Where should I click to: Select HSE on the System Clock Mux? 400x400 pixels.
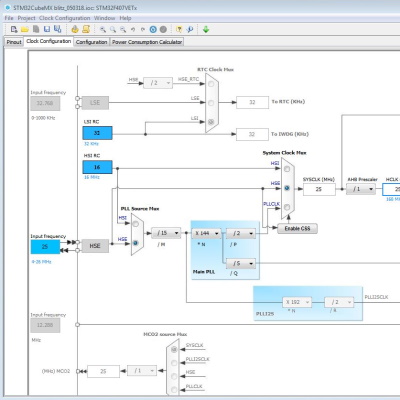(x=287, y=188)
